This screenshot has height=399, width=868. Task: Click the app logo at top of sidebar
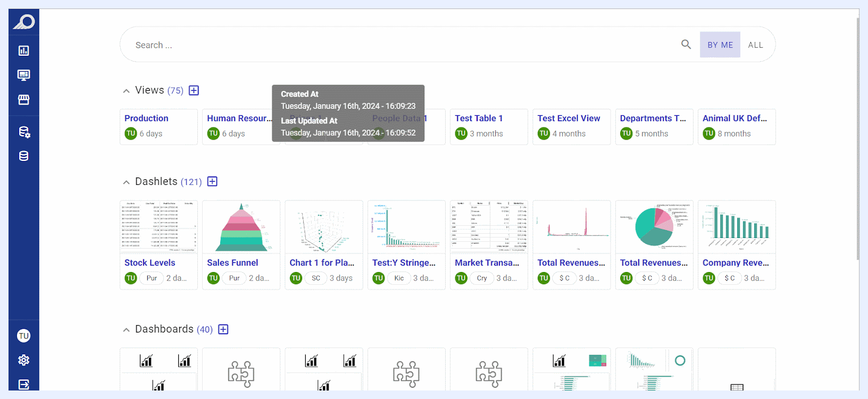click(24, 22)
